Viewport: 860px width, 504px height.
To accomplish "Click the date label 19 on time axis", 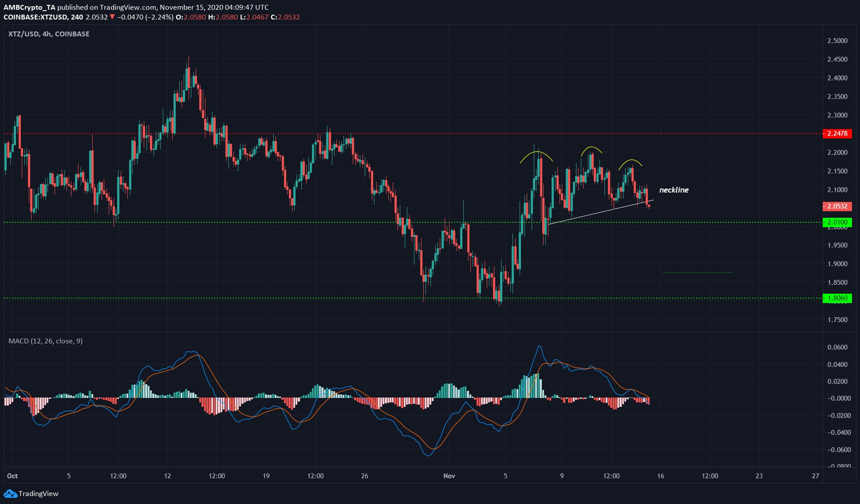I will click(x=266, y=476).
